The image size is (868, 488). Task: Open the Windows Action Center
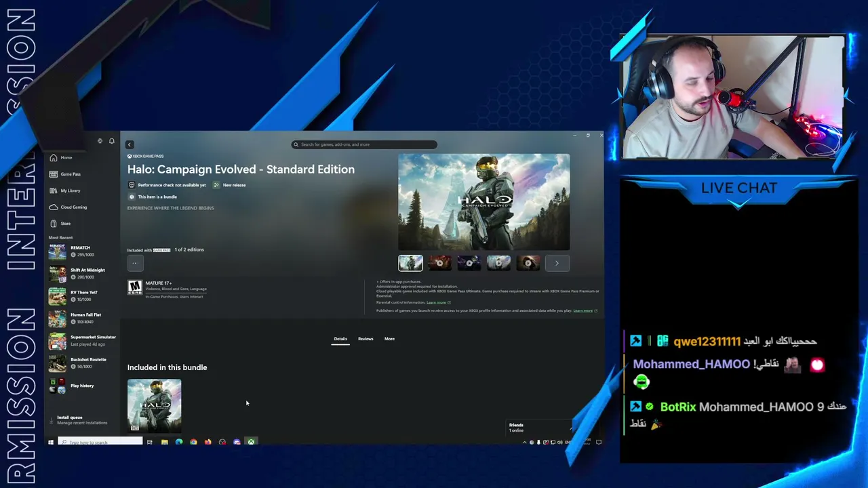[599, 443]
